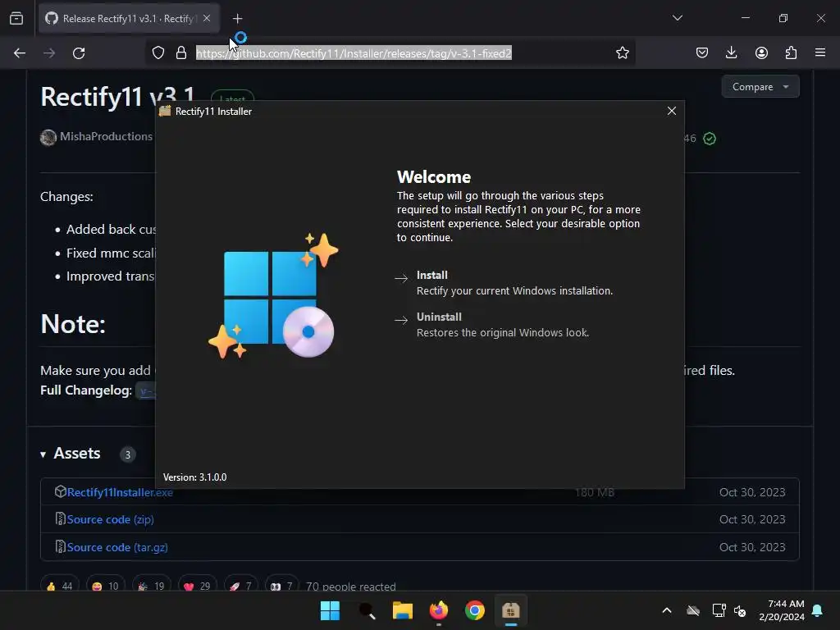This screenshot has width=840, height=630.
Task: Open Windows Start menu
Action: point(330,610)
